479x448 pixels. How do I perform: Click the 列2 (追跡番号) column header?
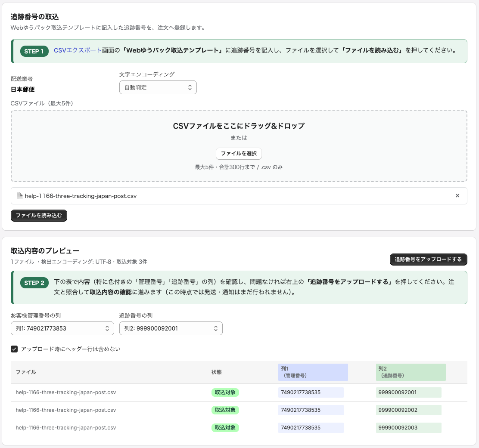tap(411, 372)
